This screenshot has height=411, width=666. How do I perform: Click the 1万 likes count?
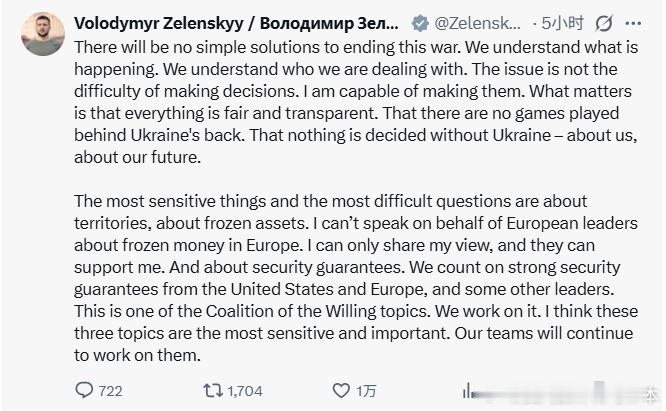(367, 391)
